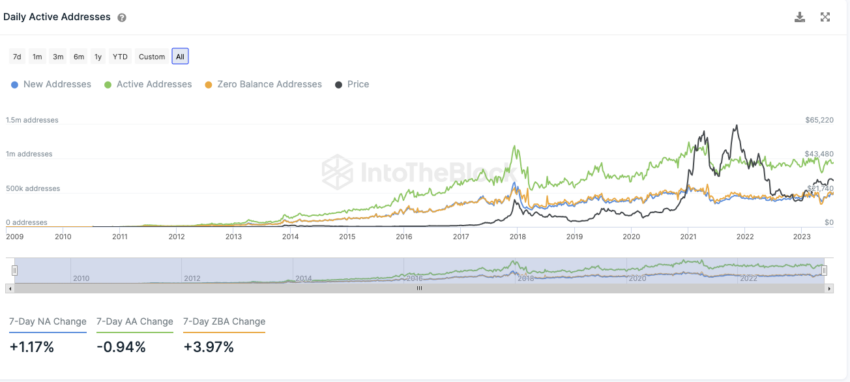Open the fullscreen expand icon
The width and height of the screenshot is (850, 382).
[825, 17]
